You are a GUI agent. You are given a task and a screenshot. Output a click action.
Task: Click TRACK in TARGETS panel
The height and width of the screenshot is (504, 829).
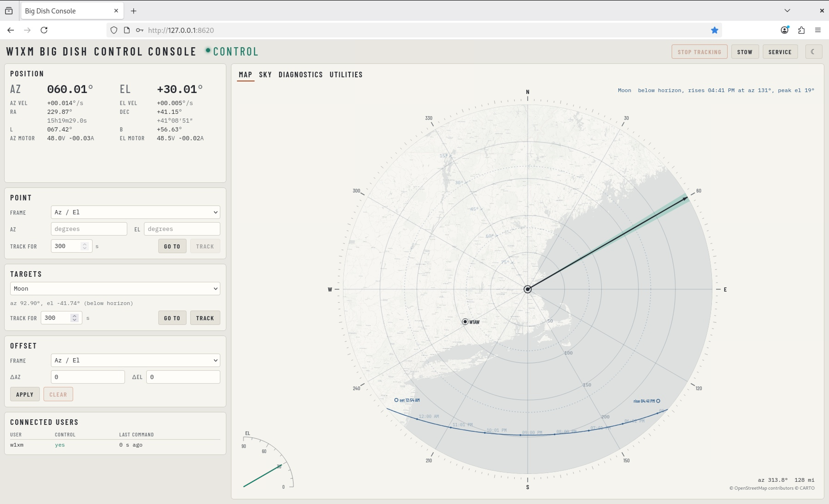[x=205, y=318]
